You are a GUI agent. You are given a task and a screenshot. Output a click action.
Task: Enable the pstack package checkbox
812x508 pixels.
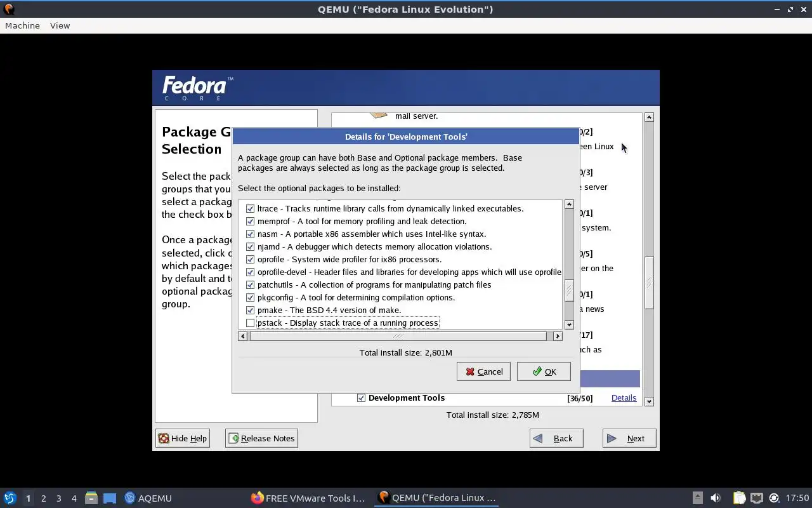(x=250, y=323)
